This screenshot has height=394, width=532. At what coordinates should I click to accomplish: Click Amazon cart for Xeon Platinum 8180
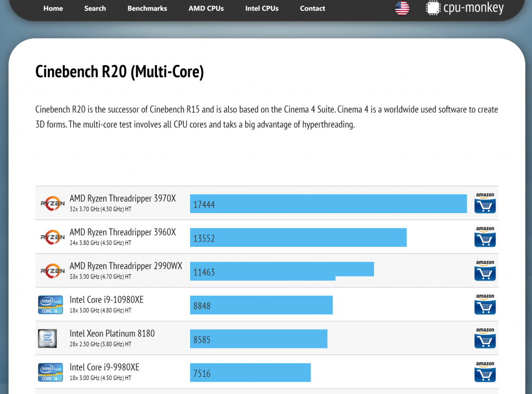(485, 338)
